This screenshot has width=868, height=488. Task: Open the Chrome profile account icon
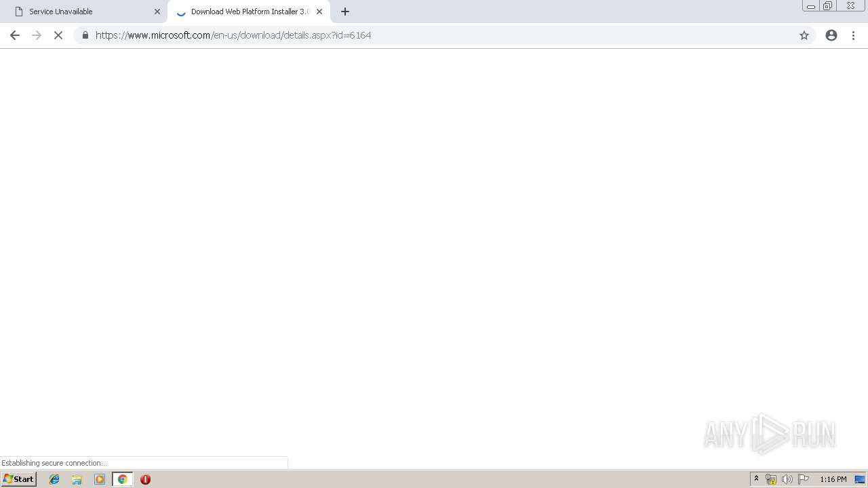tap(831, 35)
